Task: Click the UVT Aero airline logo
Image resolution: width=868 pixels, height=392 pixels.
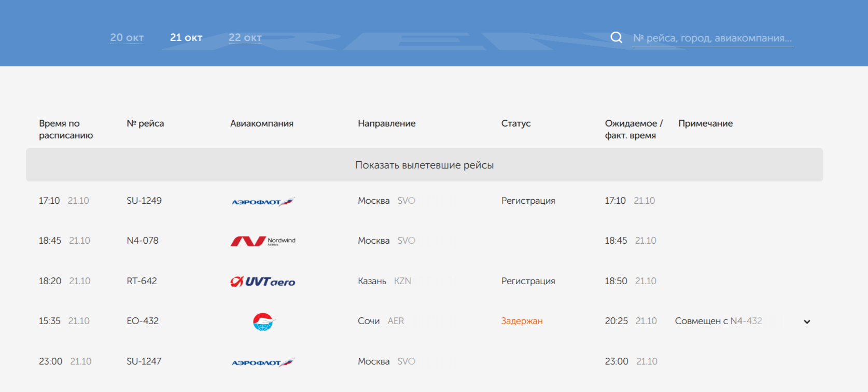Action: (263, 282)
